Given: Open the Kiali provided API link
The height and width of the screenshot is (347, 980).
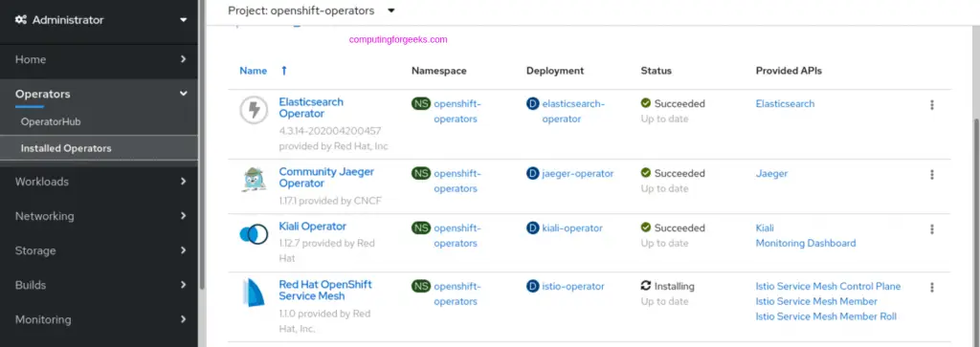Looking at the screenshot, I should click(765, 228).
